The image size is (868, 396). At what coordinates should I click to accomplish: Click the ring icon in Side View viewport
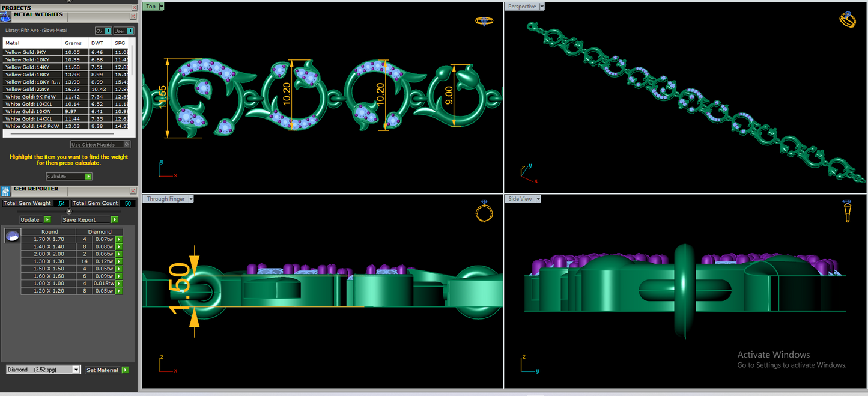[846, 212]
